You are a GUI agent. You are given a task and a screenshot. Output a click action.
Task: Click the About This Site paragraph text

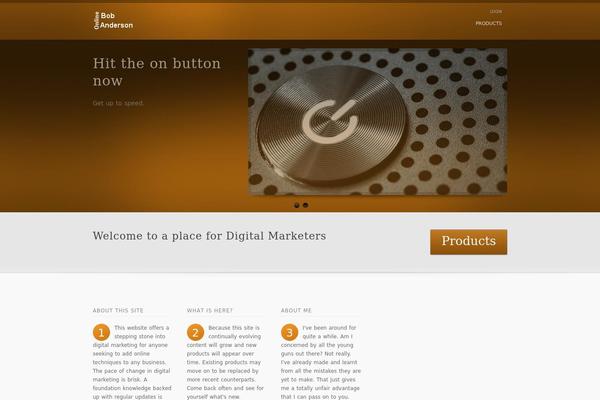click(132, 362)
